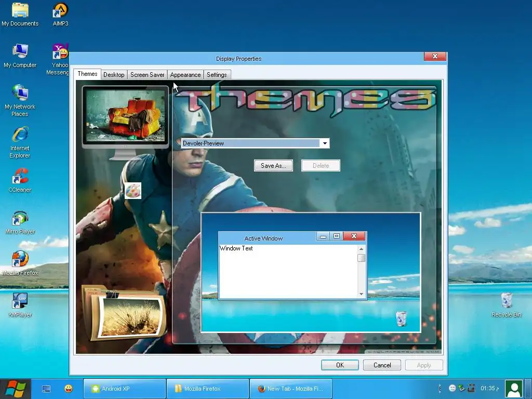Viewport: 532px width, 399px height.
Task: Click the taskbar clock showing 01:35
Action: click(489, 388)
